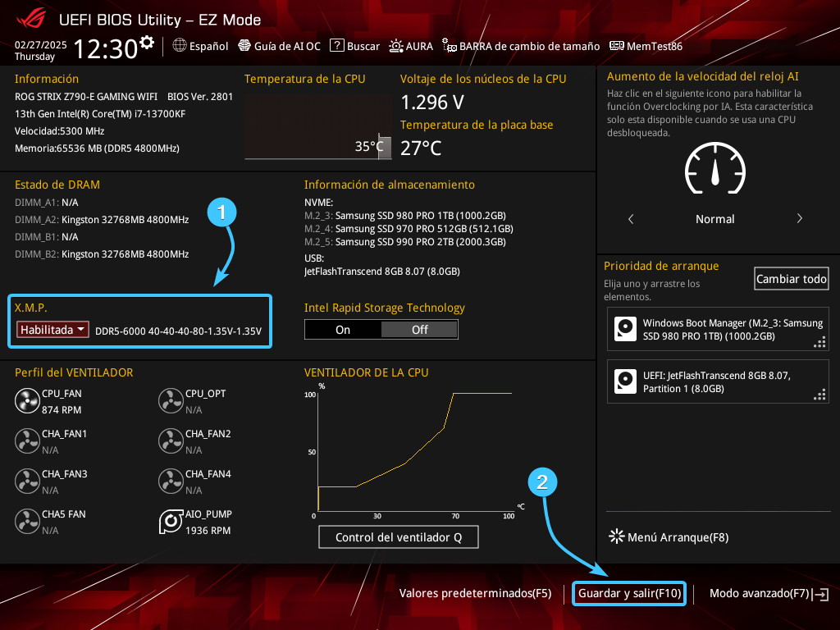Open the X.M.P. Habilitada dropdown
The image size is (840, 630).
(52, 330)
